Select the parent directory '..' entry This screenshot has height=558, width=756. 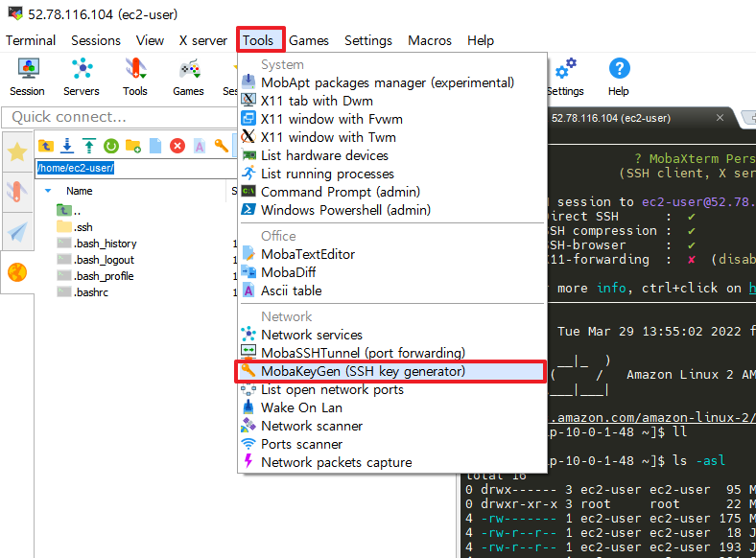coord(69,211)
